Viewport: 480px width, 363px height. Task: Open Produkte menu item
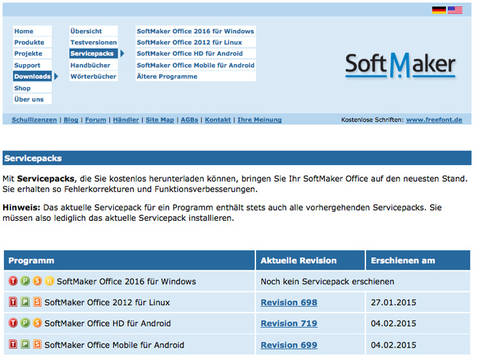[32, 42]
